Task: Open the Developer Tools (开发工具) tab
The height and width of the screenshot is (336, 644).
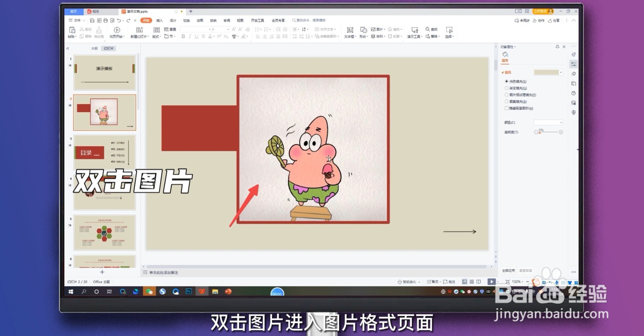Action: (258, 21)
